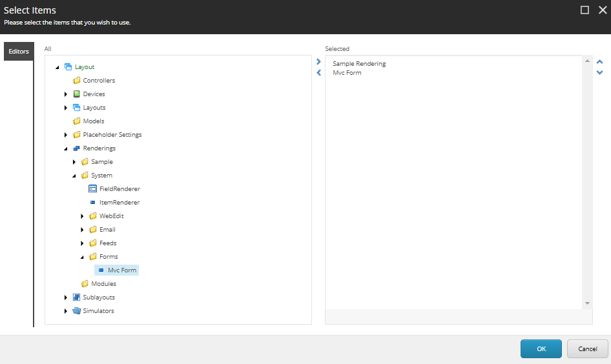Expand the Sample folder
The width and height of the screenshot is (611, 364).
(x=74, y=162)
